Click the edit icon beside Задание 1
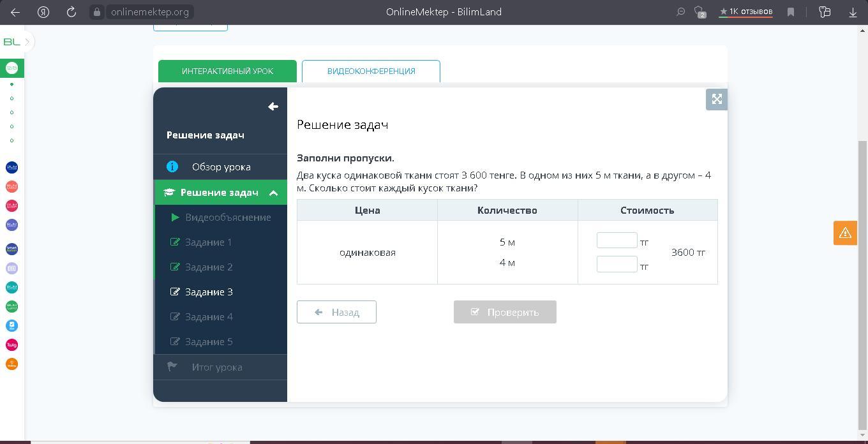Image resolution: width=868 pixels, height=444 pixels. pos(176,242)
